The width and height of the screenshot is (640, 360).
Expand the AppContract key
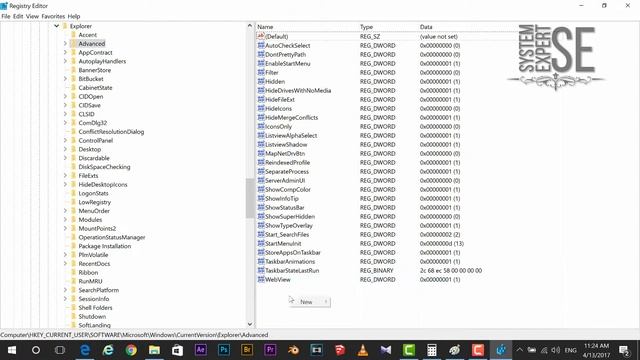click(65, 52)
